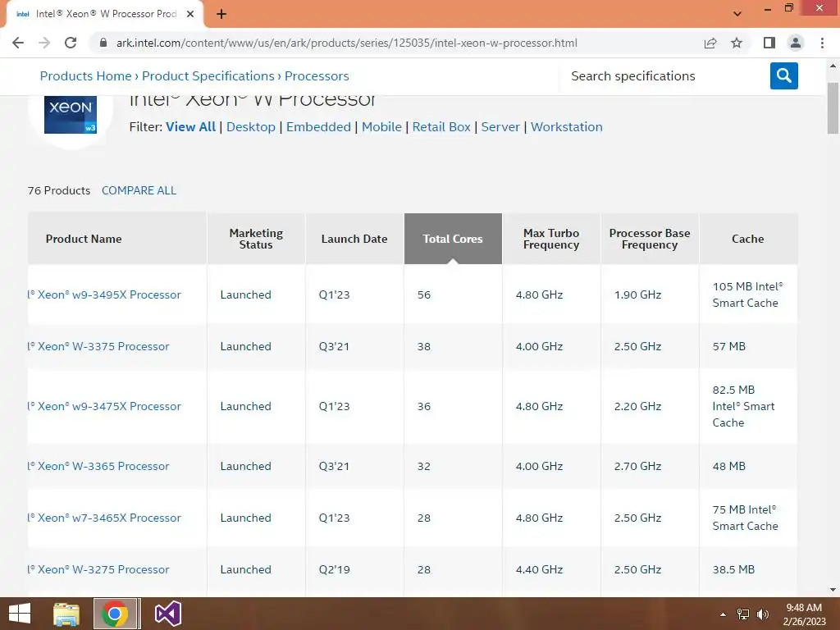This screenshot has height=630, width=840.
Task: Sort by Marketing Status column
Action: pos(256,239)
